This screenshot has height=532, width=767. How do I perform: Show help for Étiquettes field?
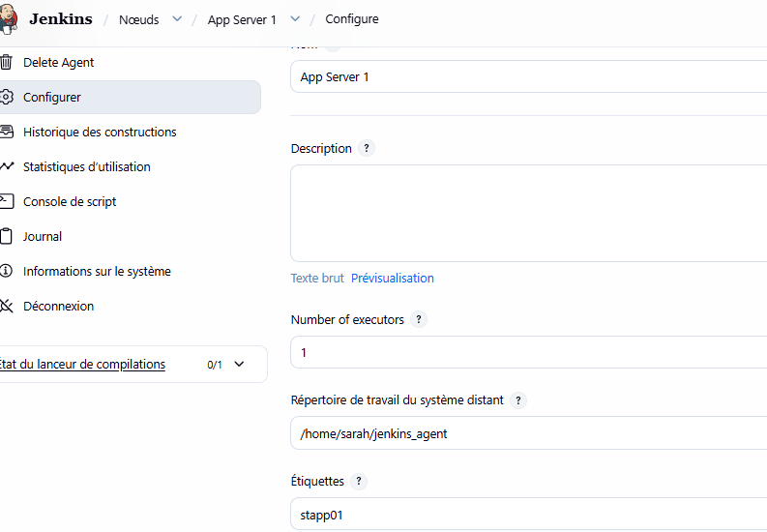point(358,482)
